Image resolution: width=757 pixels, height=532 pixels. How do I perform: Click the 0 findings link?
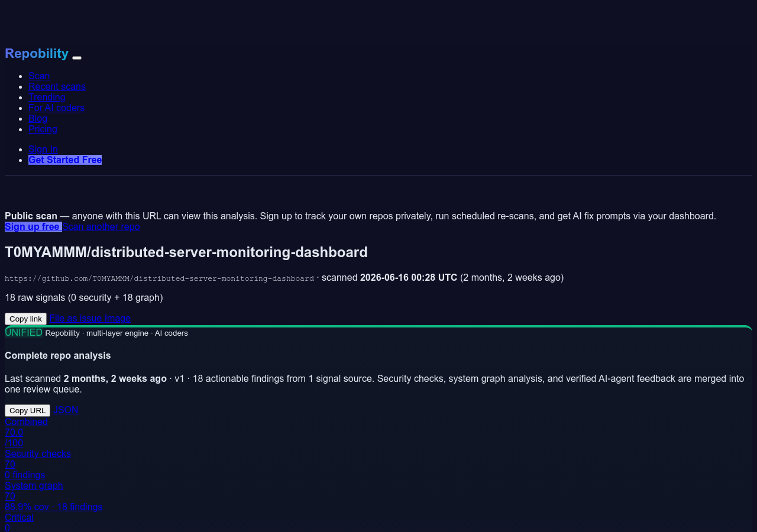[25, 475]
